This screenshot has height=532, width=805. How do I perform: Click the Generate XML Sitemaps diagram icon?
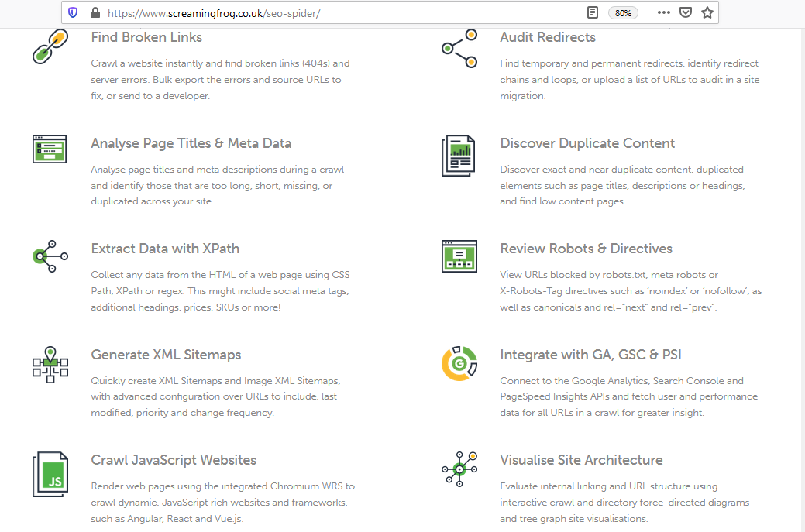[50, 364]
